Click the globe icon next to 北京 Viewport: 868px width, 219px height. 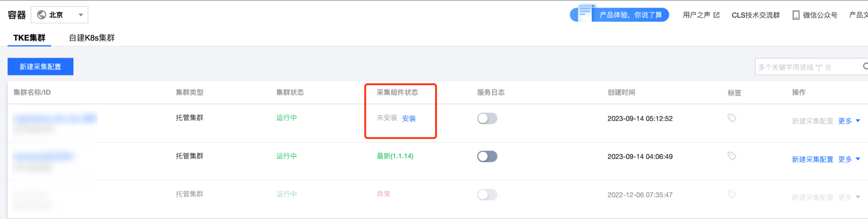coord(42,15)
